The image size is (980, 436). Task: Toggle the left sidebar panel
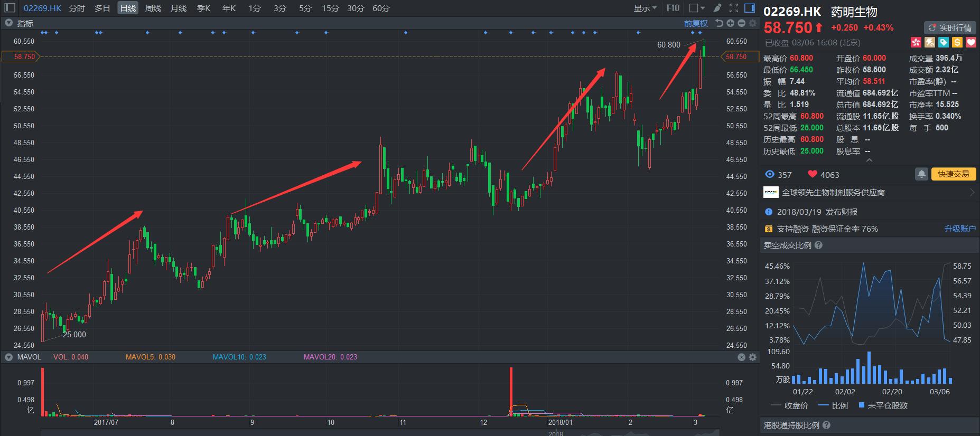10,8
